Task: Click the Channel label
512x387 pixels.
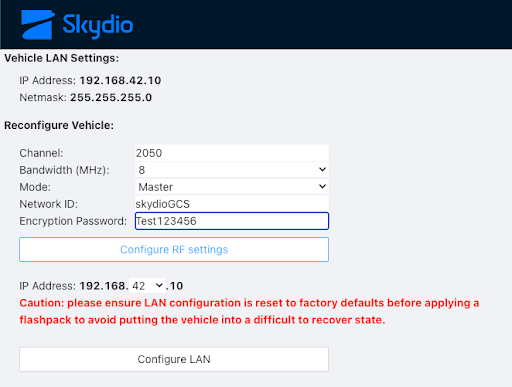Action: click(x=41, y=153)
